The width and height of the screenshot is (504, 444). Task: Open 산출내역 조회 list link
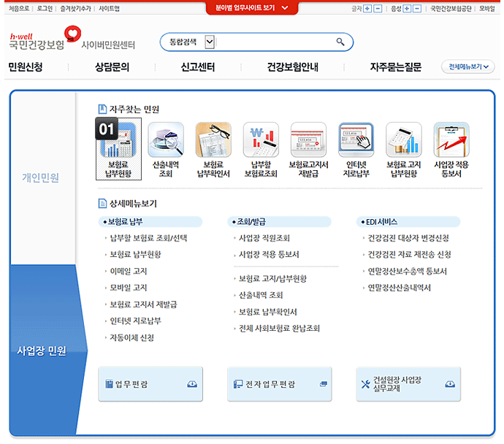coord(261,295)
